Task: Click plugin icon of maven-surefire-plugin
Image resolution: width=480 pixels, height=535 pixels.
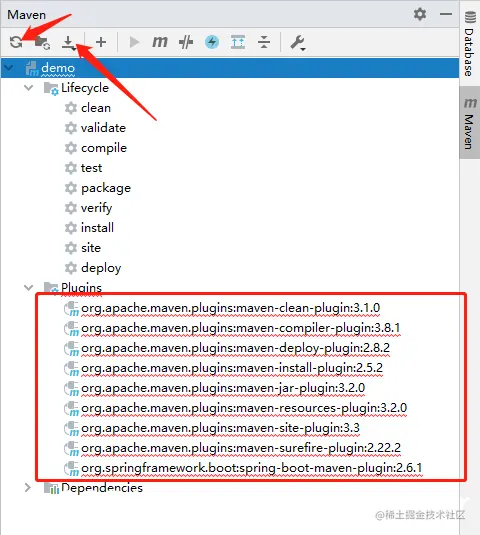Action: (71, 448)
